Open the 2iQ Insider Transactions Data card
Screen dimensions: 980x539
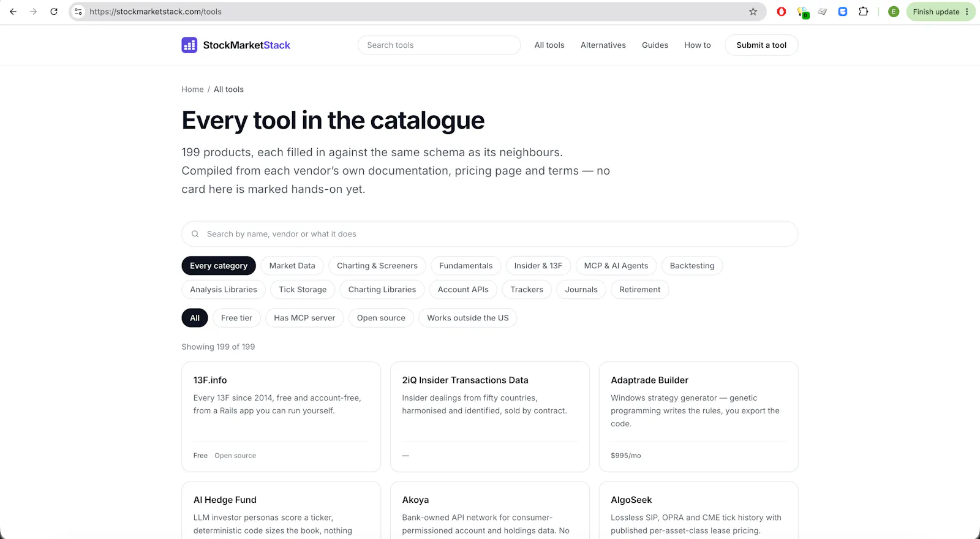(490, 417)
